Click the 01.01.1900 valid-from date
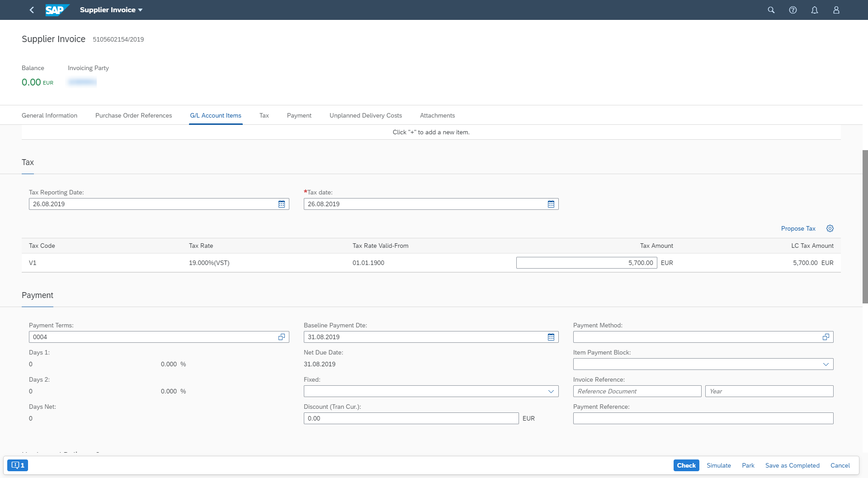 368,263
